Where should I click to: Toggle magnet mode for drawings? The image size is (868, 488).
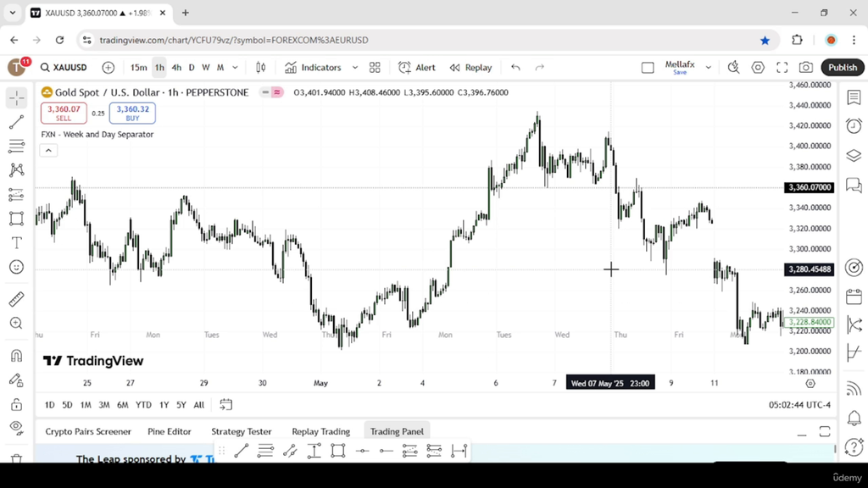(x=17, y=356)
